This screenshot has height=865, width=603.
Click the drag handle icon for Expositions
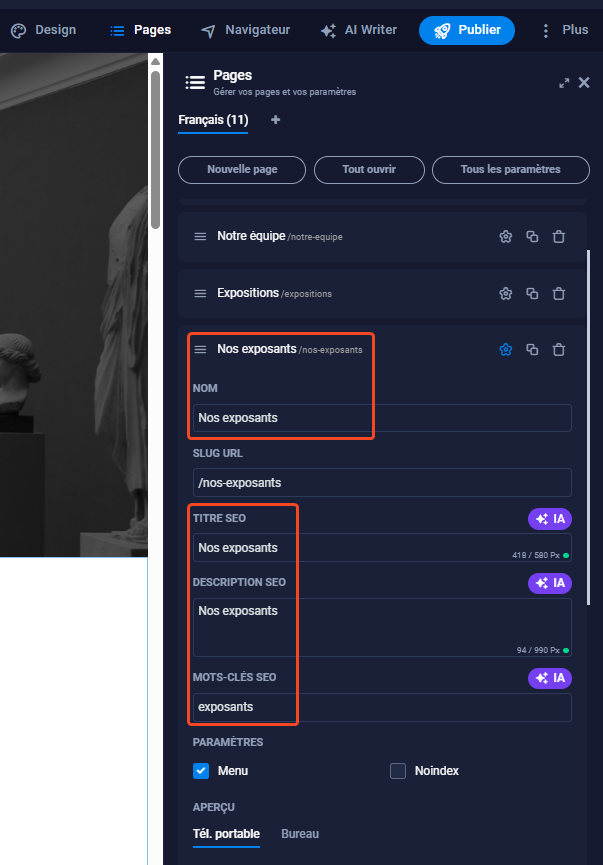pos(200,293)
